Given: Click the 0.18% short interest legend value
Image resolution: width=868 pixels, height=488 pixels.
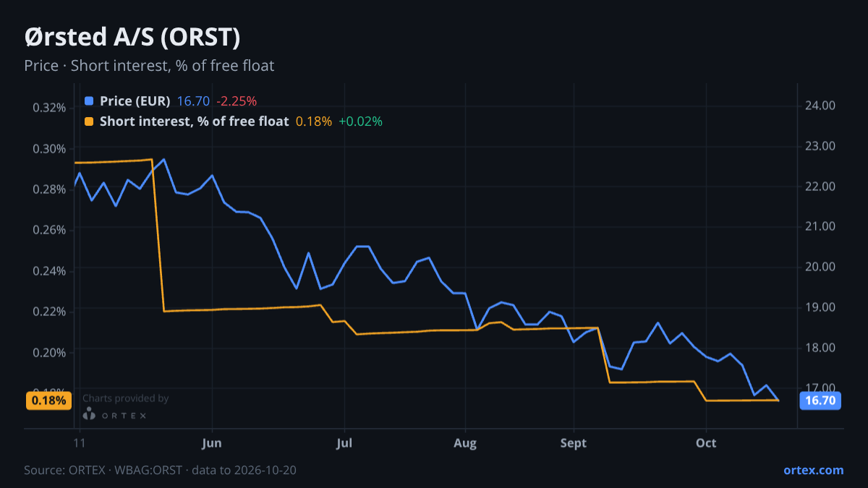Looking at the screenshot, I should [x=314, y=121].
